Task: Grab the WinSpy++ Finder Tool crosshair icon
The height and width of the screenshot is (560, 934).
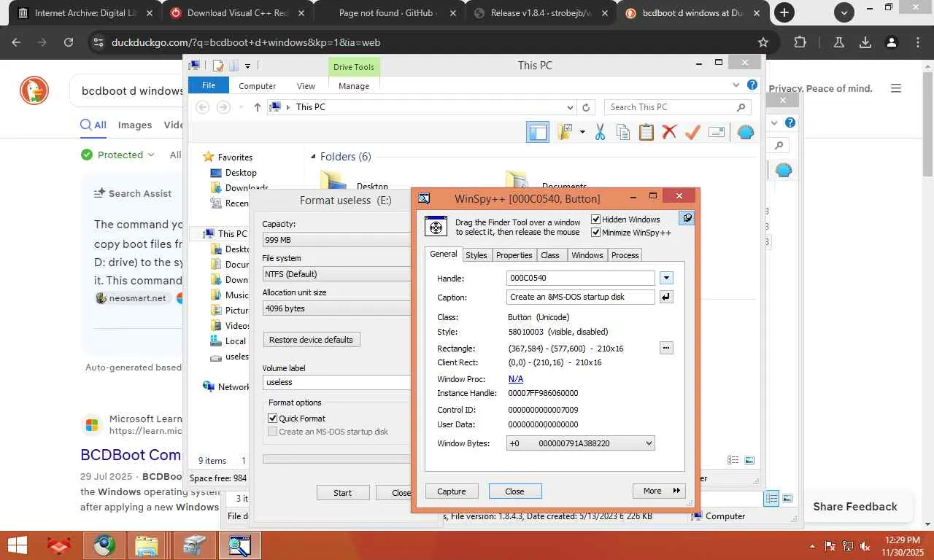Action: click(x=436, y=227)
